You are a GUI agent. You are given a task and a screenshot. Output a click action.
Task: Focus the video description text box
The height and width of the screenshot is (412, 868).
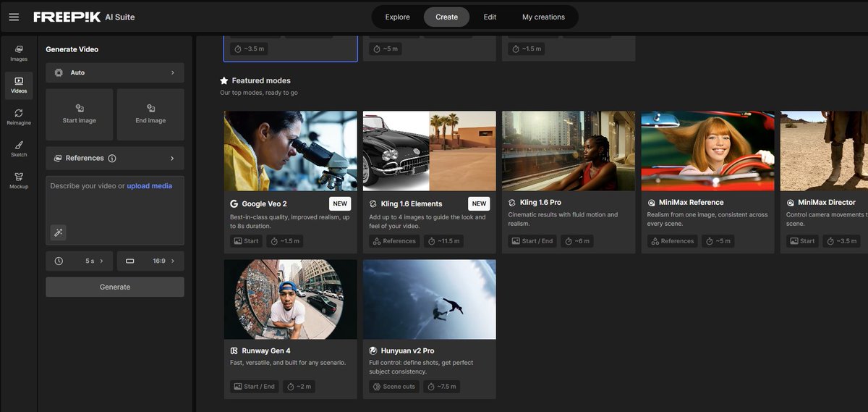coord(115,210)
